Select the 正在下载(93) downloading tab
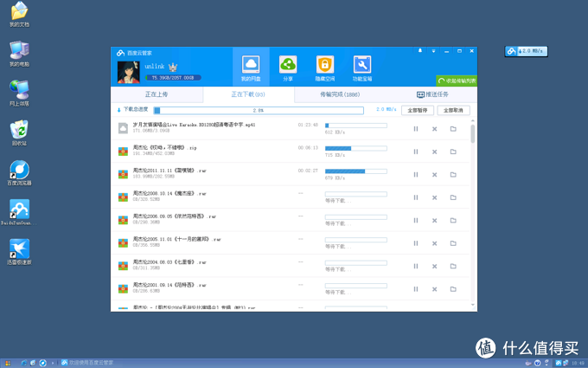The image size is (588, 368). tap(248, 94)
